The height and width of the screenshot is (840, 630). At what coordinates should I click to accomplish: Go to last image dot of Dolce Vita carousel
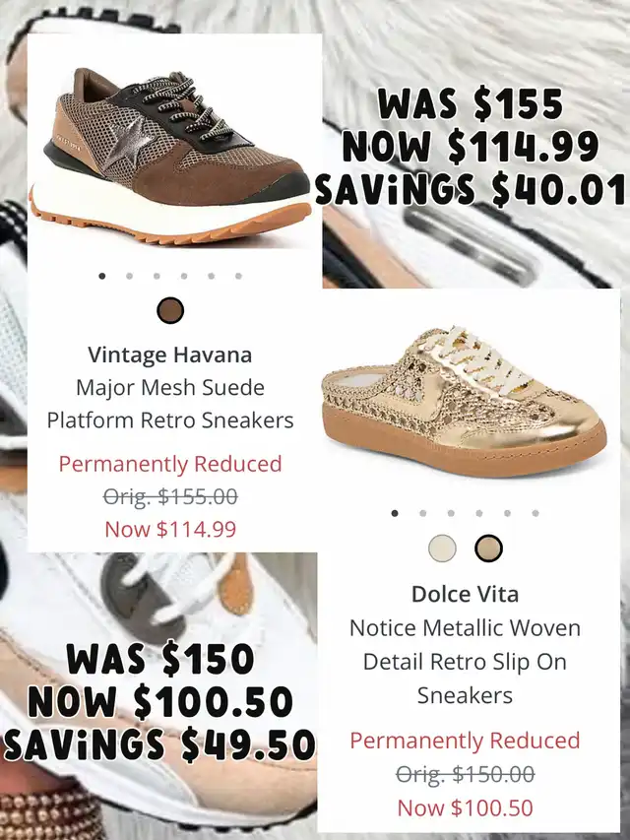click(x=535, y=513)
